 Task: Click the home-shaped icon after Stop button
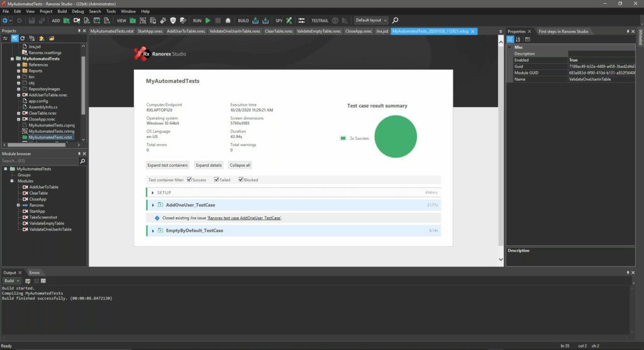point(228,20)
